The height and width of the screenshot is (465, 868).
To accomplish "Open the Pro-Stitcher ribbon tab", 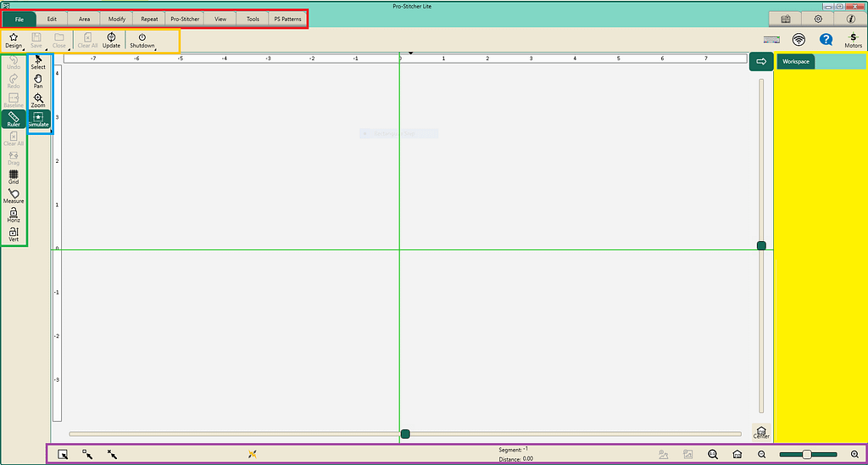I will (185, 19).
